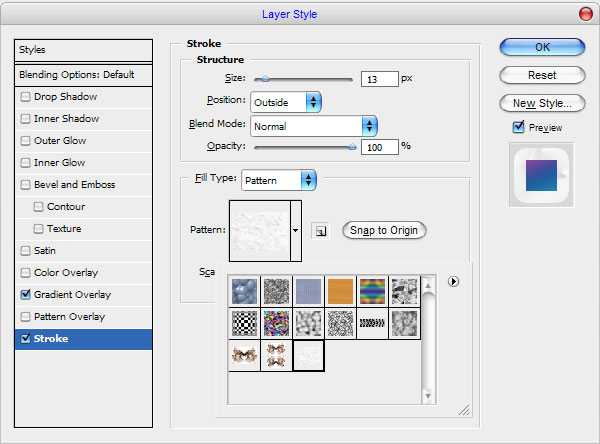
Task: Expand the Blend Mode dropdown
Action: [x=369, y=126]
